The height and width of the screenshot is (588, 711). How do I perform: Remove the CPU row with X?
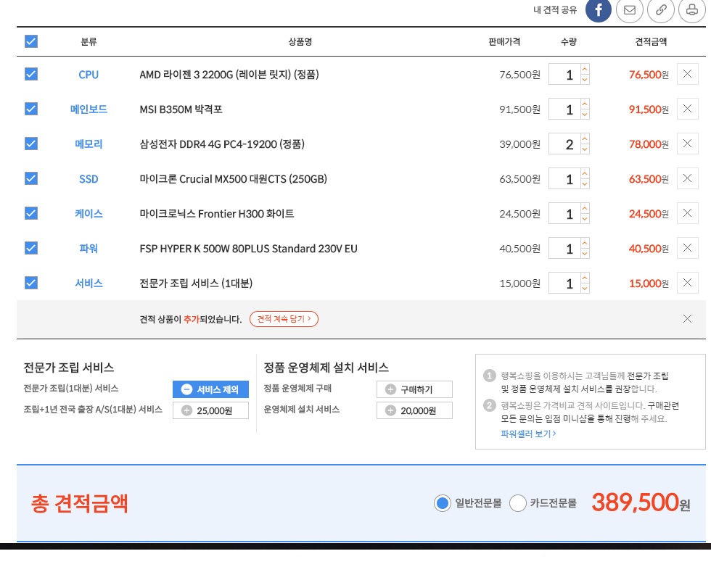point(688,74)
